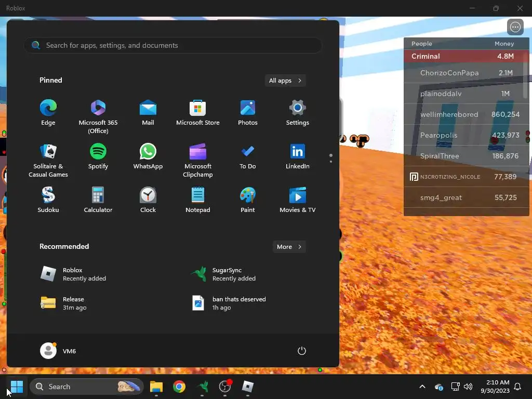Open the network tray icon
The width and height of the screenshot is (532, 399).
point(455,387)
